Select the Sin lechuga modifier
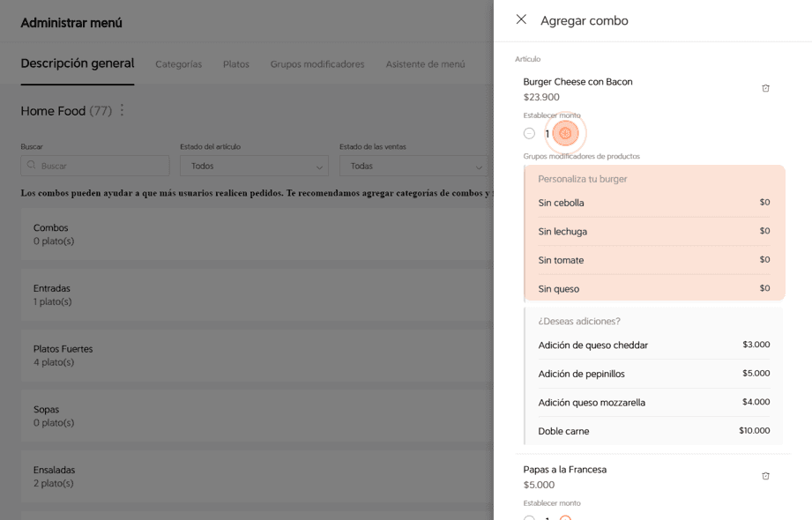This screenshot has height=520, width=812. (x=654, y=231)
